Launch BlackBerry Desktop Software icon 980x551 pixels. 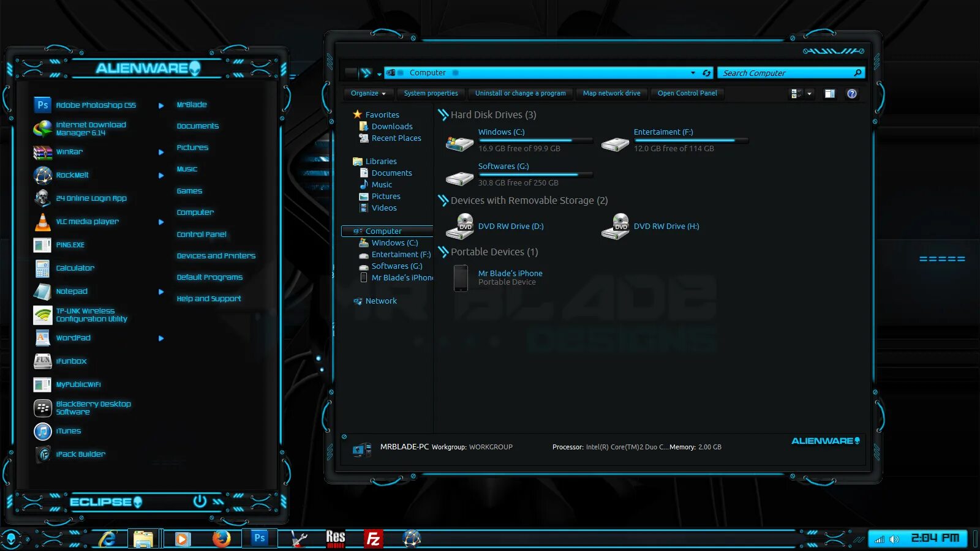42,408
